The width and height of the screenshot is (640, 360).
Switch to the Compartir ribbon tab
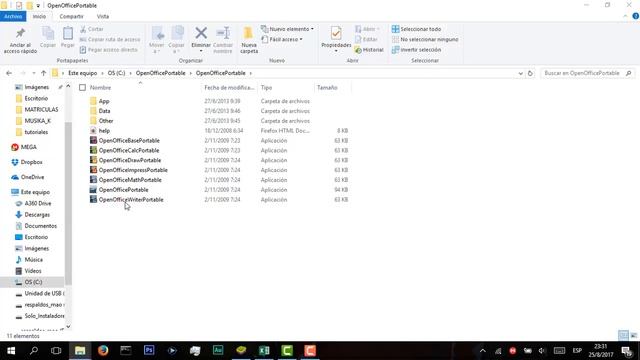[x=71, y=16]
